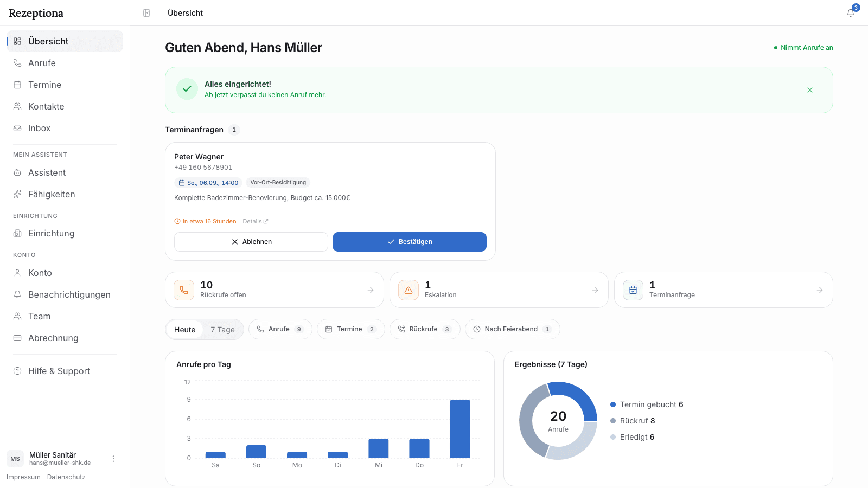Go to Abrechnung
This screenshot has height=488, width=868.
click(x=65, y=338)
